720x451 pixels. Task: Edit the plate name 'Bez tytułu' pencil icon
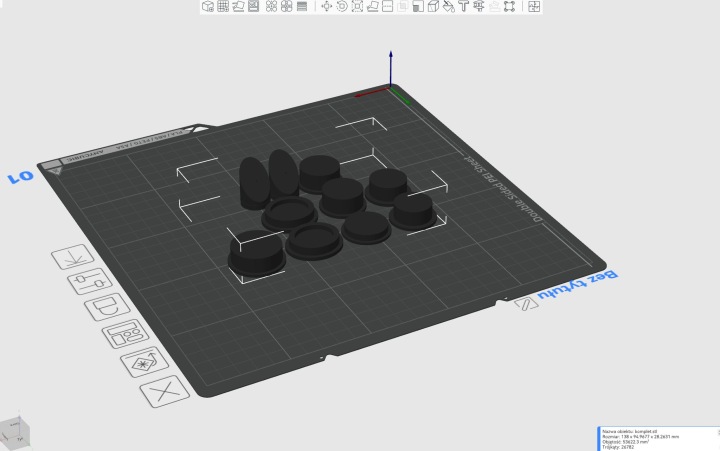(526, 304)
